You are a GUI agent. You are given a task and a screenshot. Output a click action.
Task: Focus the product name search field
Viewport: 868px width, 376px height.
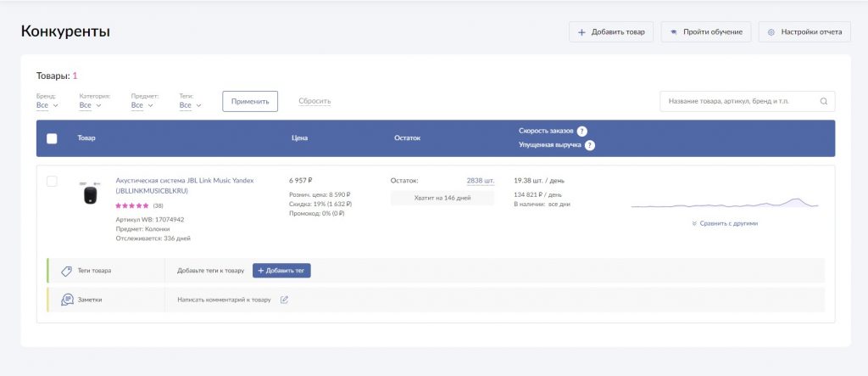(737, 102)
